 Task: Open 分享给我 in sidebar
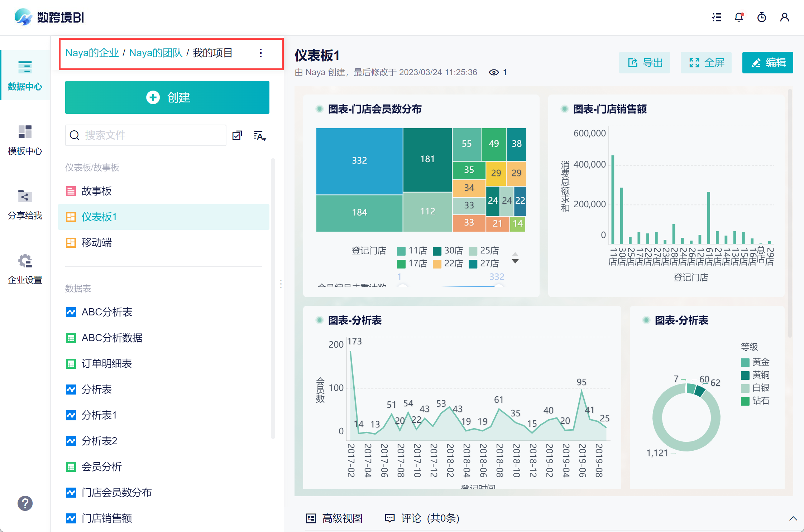click(25, 204)
